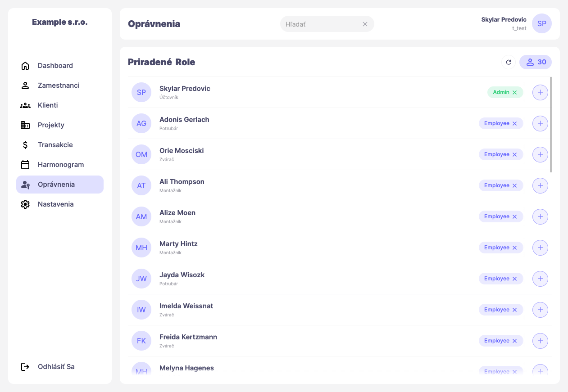Remove Admin role from Skylar Predovic

pyautogui.click(x=514, y=93)
